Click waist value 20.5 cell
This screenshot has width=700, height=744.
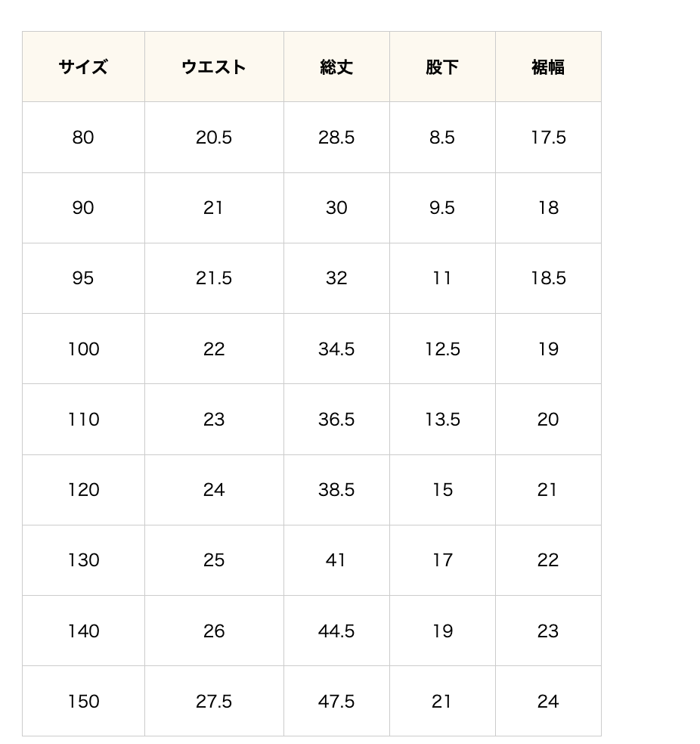point(214,138)
